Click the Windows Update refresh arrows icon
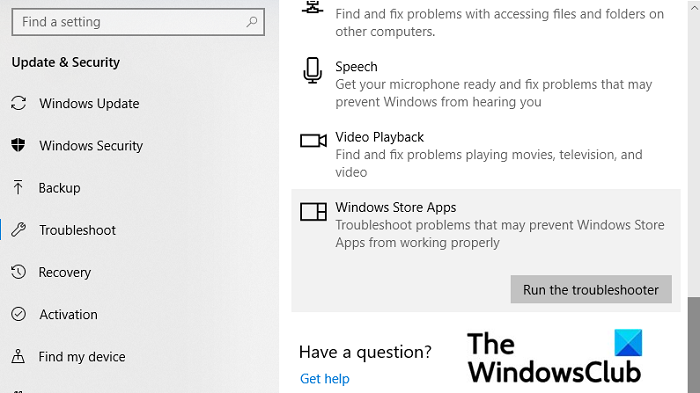The width and height of the screenshot is (700, 393). click(18, 103)
